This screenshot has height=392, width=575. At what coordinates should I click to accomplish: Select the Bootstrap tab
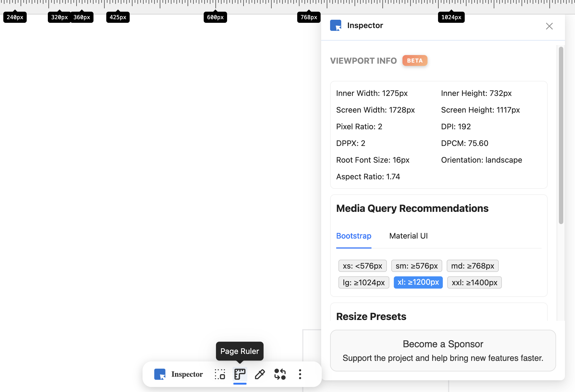pos(353,236)
